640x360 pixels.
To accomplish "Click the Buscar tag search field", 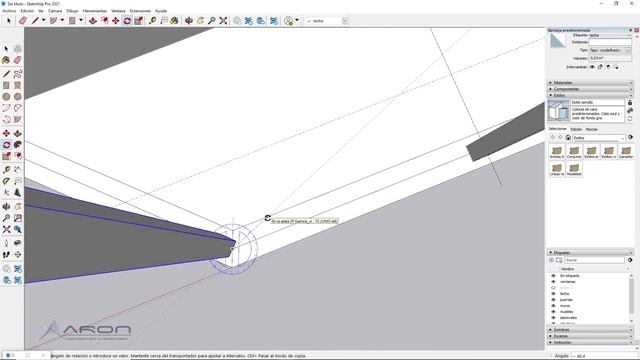I will pos(594,260).
